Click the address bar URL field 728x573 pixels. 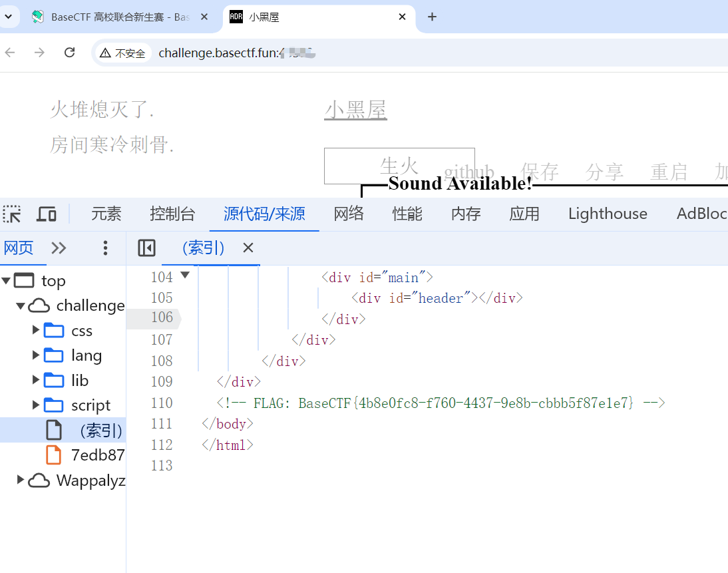pyautogui.click(x=399, y=53)
